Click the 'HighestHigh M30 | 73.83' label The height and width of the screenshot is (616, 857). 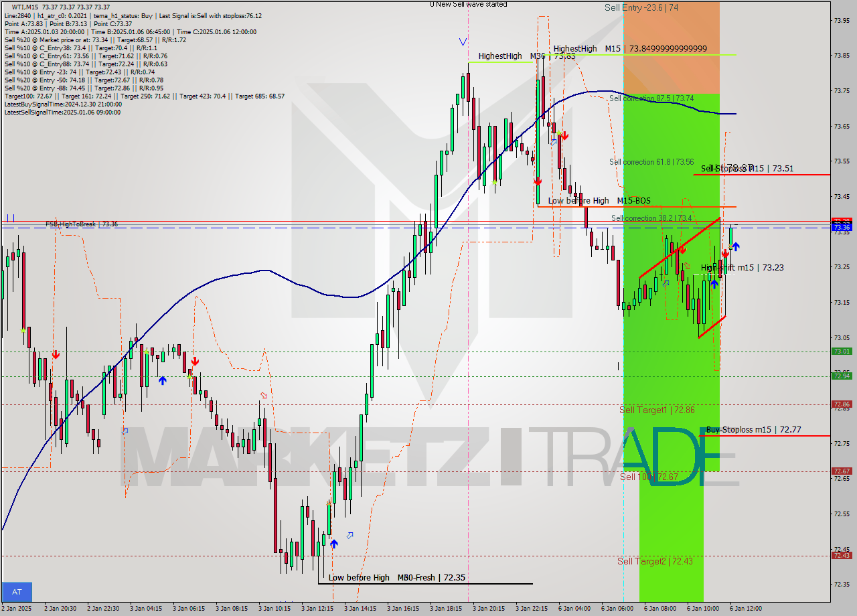click(x=527, y=56)
